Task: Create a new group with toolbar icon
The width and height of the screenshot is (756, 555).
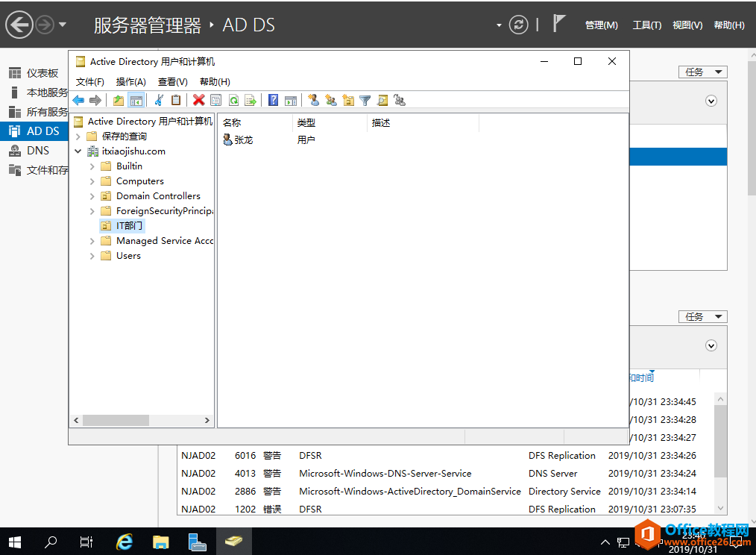Action: [x=331, y=101]
